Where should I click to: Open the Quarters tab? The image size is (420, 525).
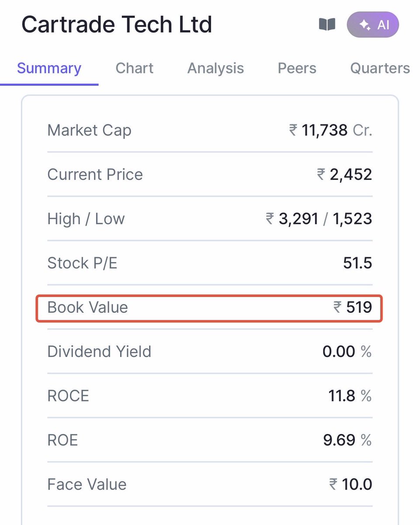tap(380, 68)
